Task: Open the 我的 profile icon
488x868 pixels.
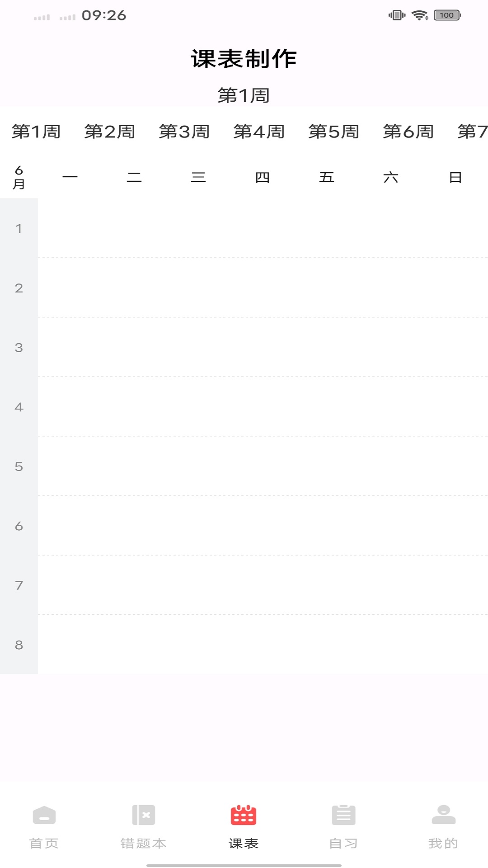Action: pyautogui.click(x=444, y=815)
